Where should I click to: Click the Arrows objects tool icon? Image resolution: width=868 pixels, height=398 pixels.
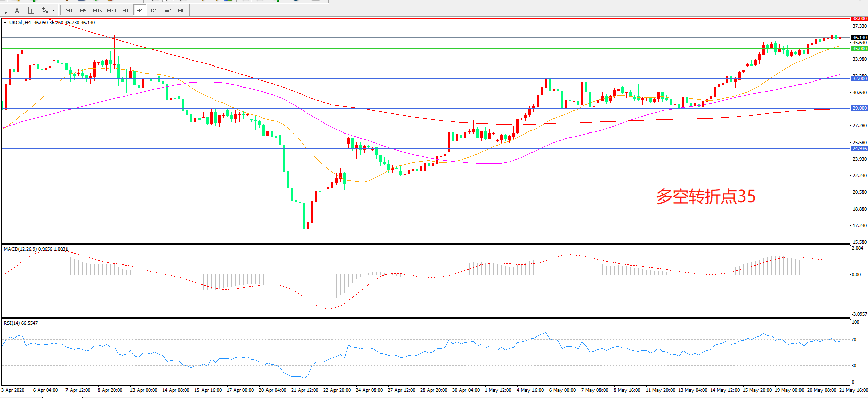pos(45,10)
